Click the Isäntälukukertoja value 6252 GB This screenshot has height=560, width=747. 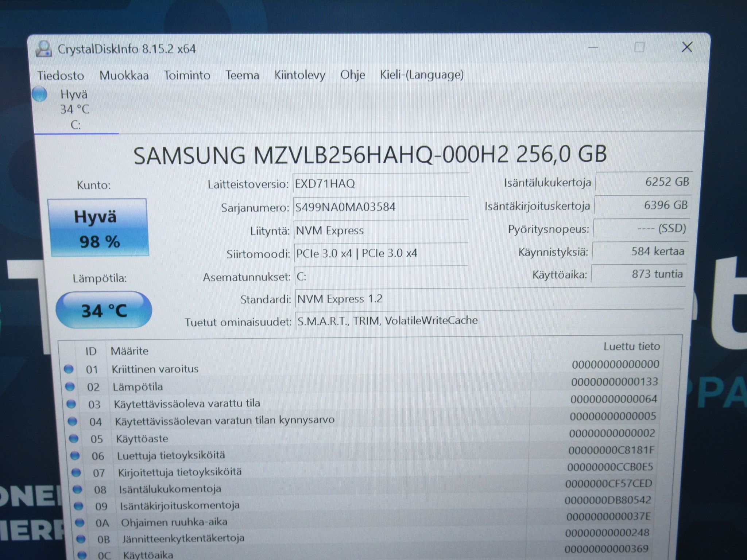pyautogui.click(x=644, y=182)
